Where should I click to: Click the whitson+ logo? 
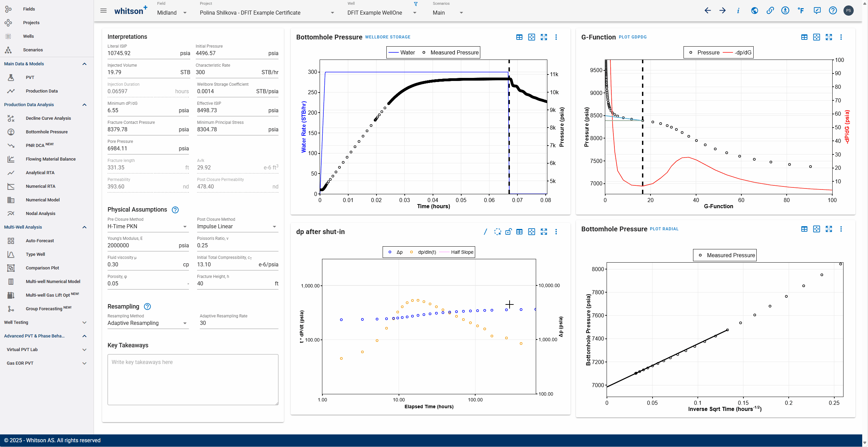pyautogui.click(x=131, y=10)
